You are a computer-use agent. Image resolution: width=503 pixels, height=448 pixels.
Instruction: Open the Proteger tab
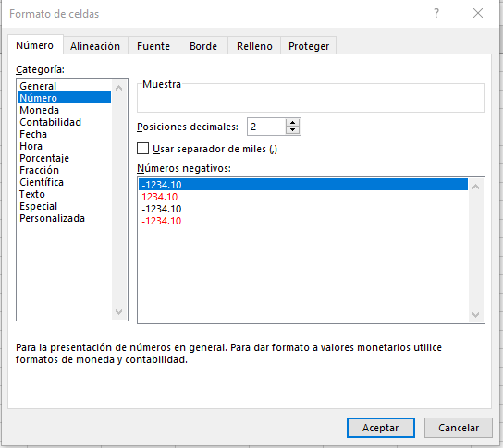tap(309, 46)
